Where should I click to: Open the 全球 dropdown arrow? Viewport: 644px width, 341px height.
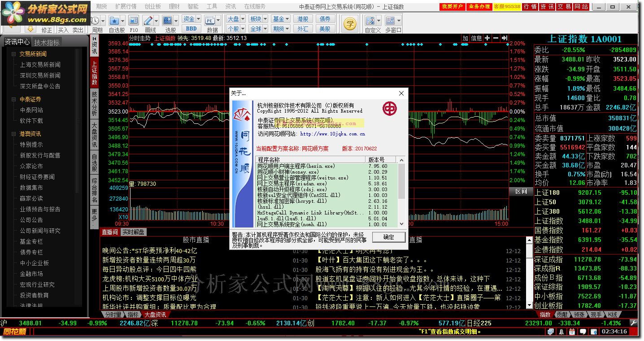click(x=265, y=29)
